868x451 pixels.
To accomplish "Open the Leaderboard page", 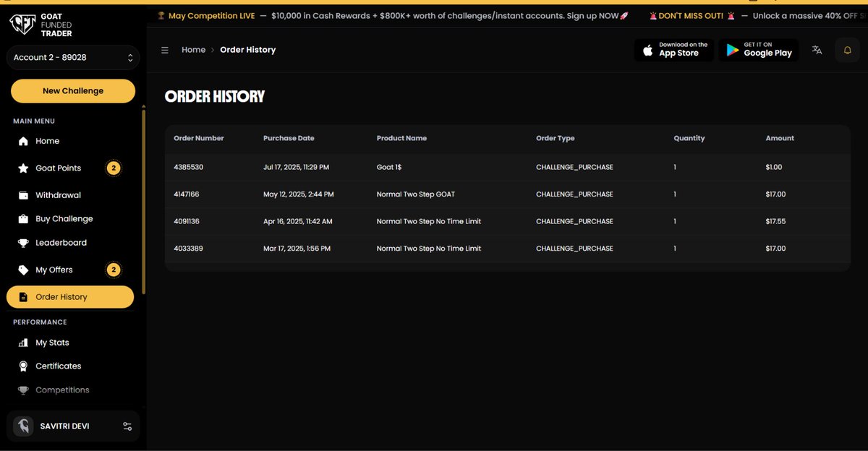I will point(61,243).
